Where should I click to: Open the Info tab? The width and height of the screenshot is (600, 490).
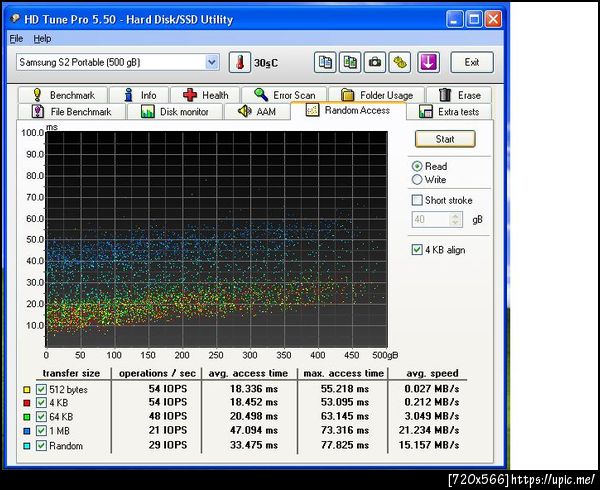[139, 95]
